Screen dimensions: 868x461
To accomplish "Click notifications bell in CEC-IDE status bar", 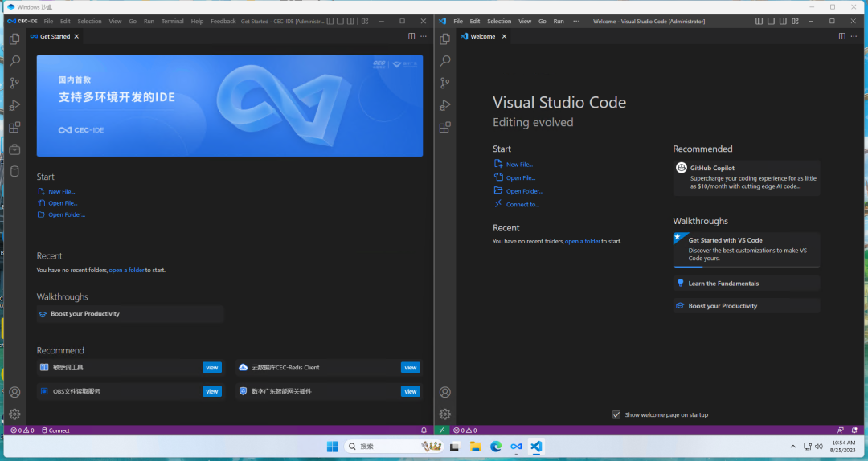I will click(x=424, y=430).
